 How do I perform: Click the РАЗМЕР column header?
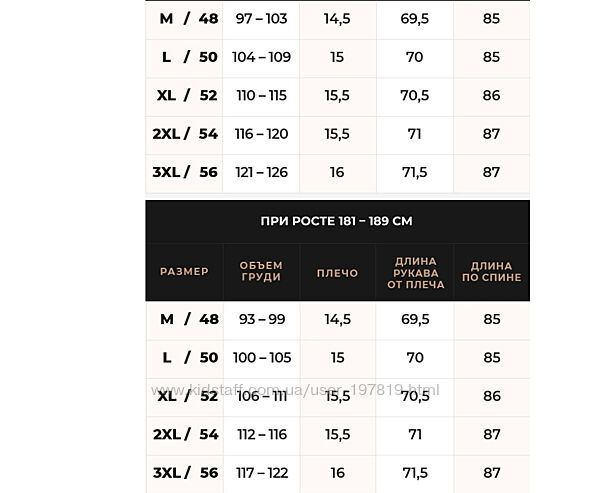[184, 272]
